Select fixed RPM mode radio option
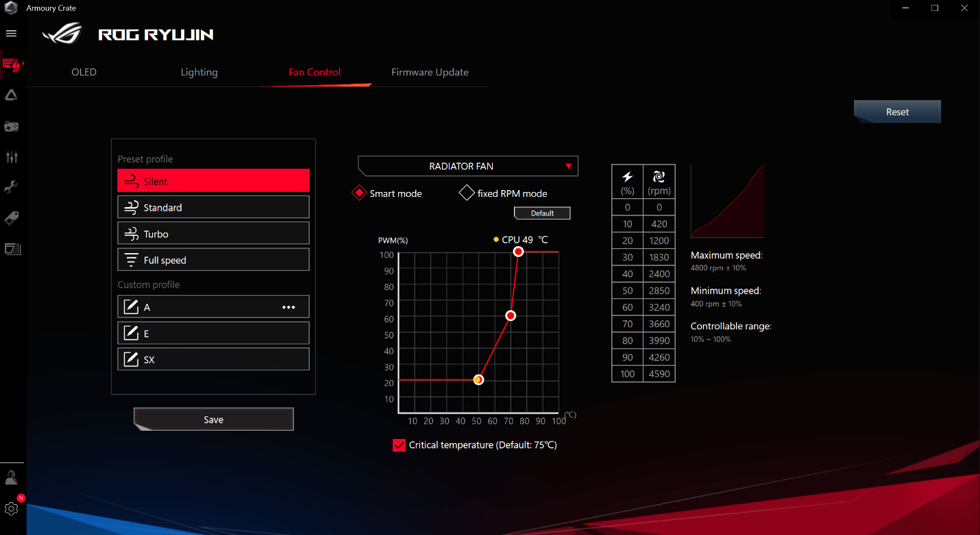Image resolution: width=980 pixels, height=535 pixels. 467,193
